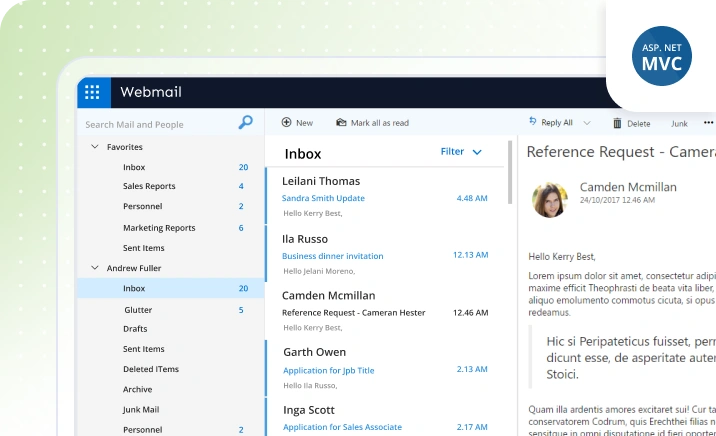Click the message list scrollbar
This screenshot has height=436, width=716.
[510, 172]
